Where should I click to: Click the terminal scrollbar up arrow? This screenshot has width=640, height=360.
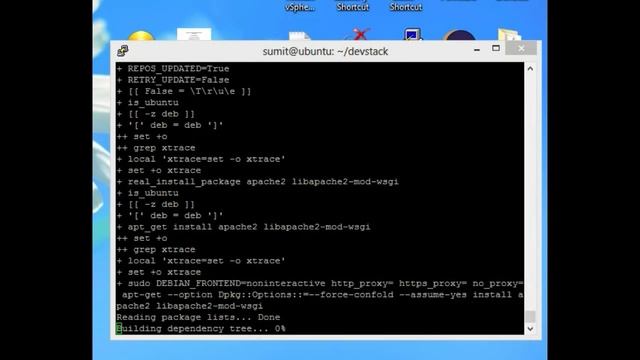(530, 69)
